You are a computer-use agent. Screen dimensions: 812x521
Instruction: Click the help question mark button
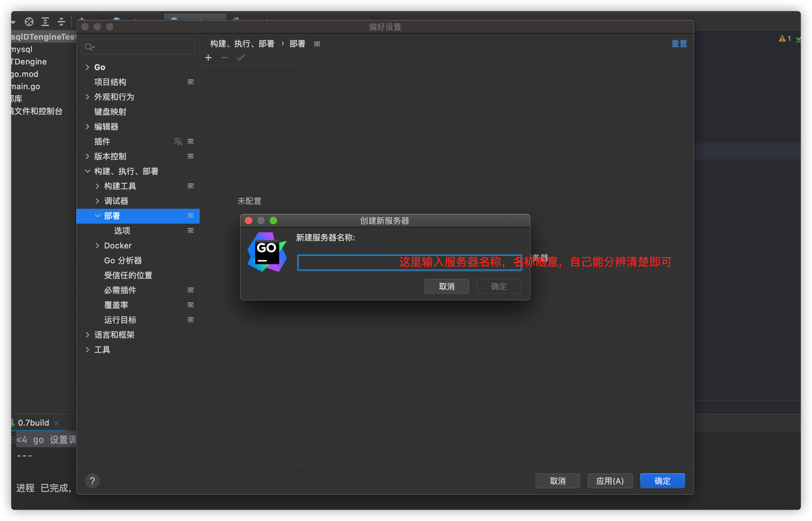(x=92, y=481)
